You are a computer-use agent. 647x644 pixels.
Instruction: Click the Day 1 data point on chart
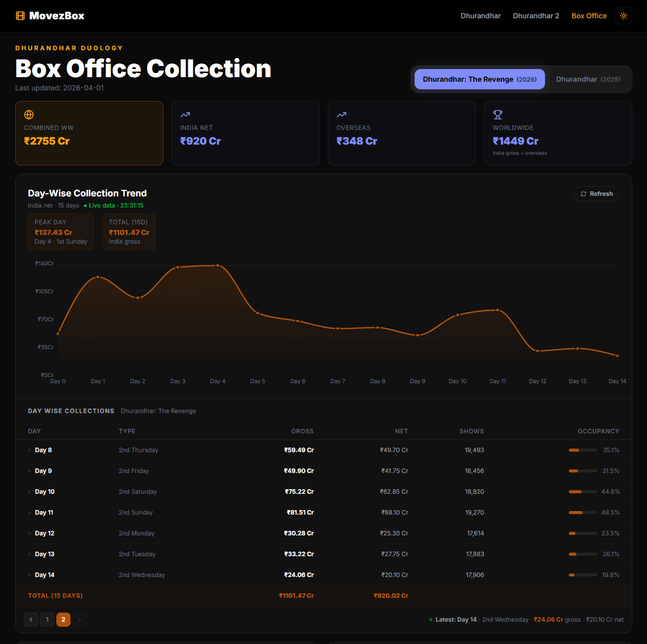point(98,277)
